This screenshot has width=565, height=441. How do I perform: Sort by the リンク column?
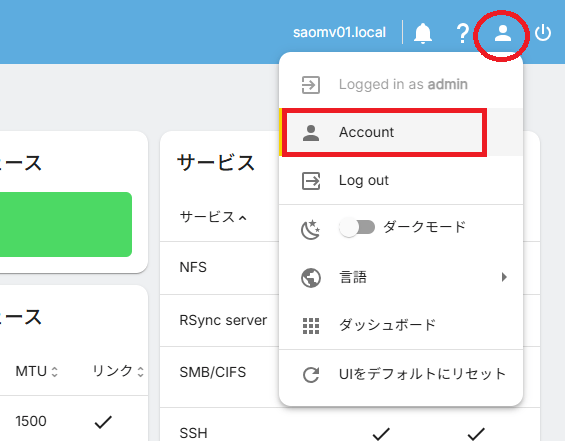tap(118, 371)
